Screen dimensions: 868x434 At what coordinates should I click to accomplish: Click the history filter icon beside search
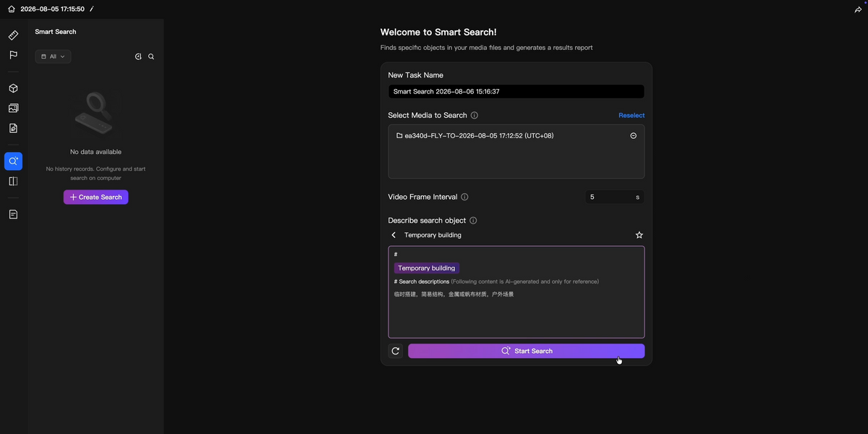pos(138,56)
